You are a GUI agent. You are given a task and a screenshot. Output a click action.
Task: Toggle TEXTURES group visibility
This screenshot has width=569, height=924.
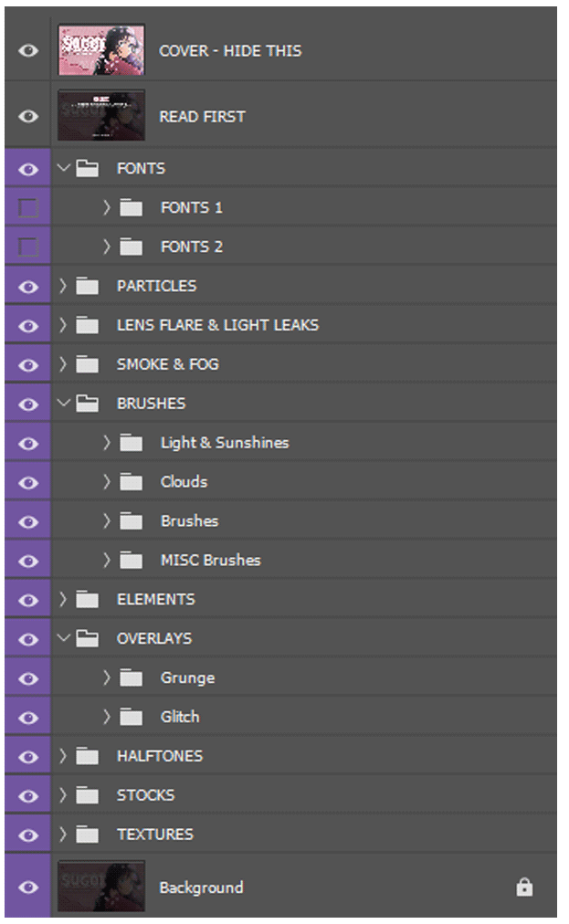27,835
